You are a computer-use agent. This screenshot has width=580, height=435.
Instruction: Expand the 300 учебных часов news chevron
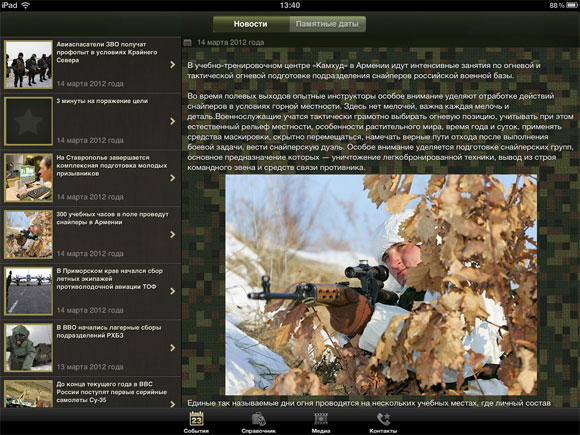[172, 235]
